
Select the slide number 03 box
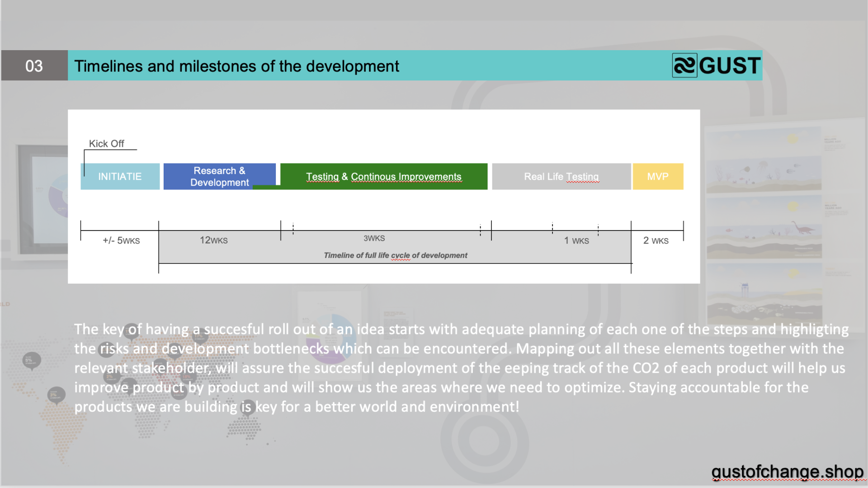(34, 66)
